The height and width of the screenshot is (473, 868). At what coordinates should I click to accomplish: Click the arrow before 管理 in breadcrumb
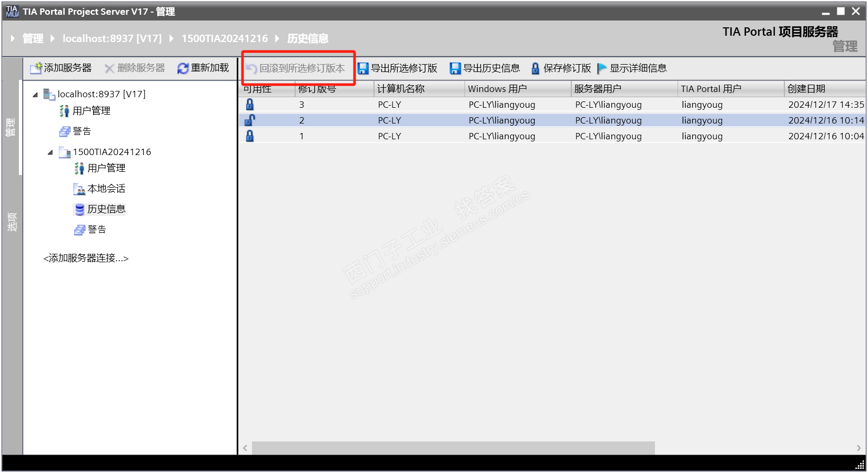pos(13,38)
